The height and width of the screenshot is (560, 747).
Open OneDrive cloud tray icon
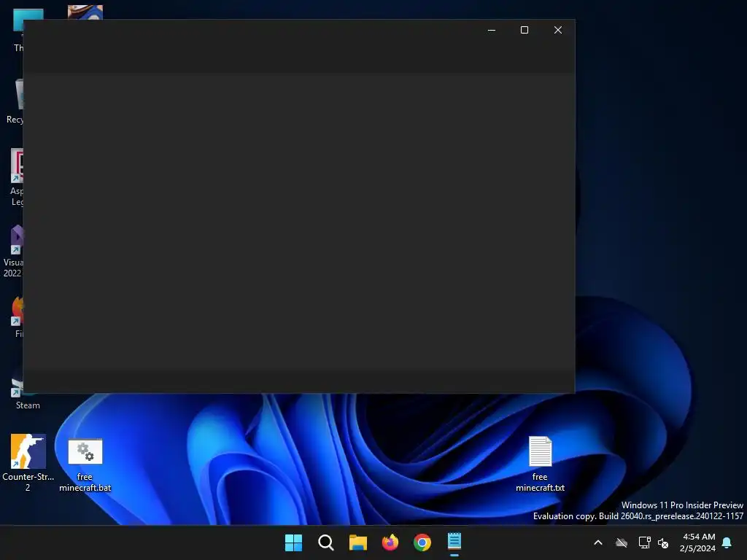(622, 542)
